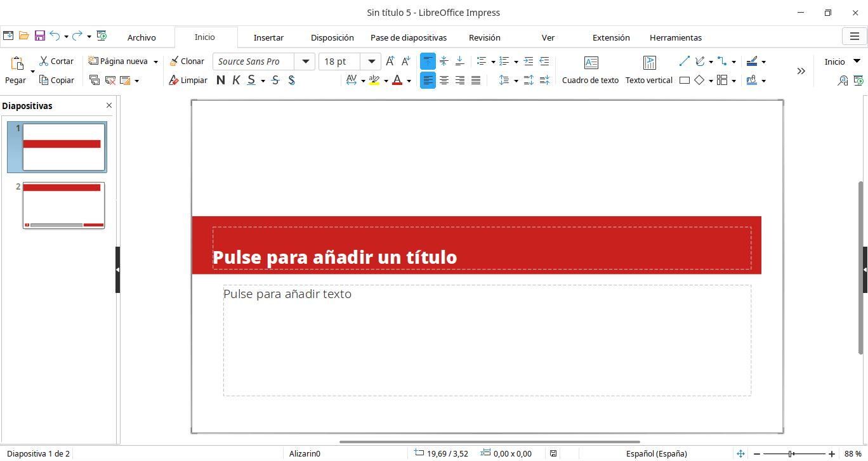Click the Clonar formatting paintbrush
Viewport: 868px width, 461px height.
tap(174, 62)
